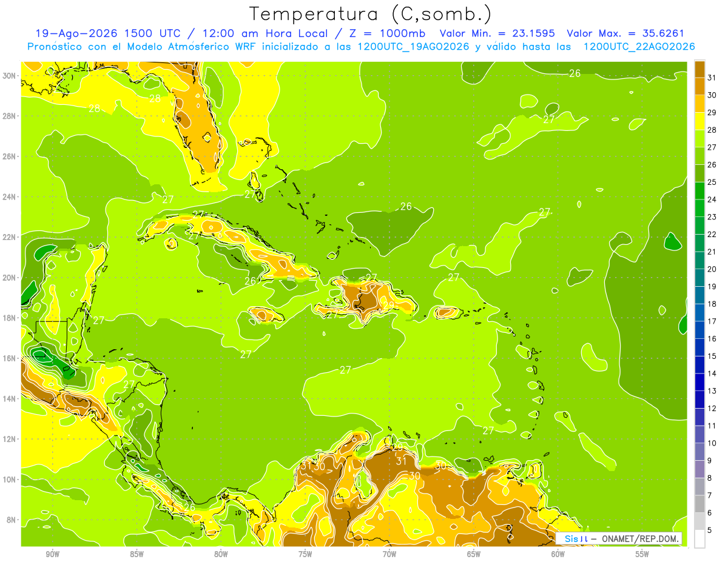Viewport: 728px width, 562px height.
Task: Click legend value 5 on the color bar
Action: pyautogui.click(x=710, y=530)
